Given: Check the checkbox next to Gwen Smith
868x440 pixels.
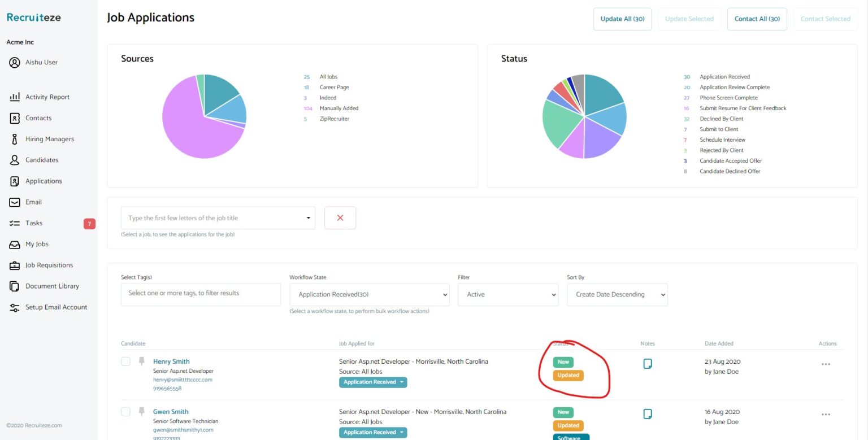Looking at the screenshot, I should [x=125, y=411].
